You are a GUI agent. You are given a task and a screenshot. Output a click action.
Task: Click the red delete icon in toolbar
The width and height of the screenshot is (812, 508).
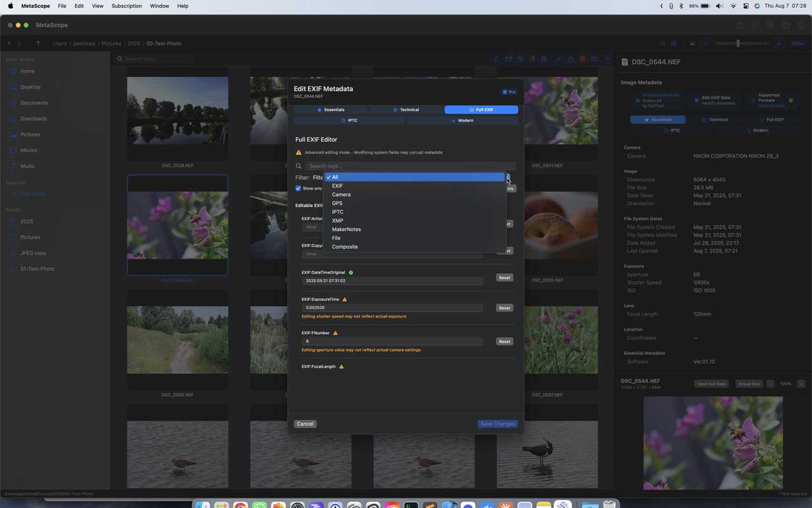(x=582, y=59)
